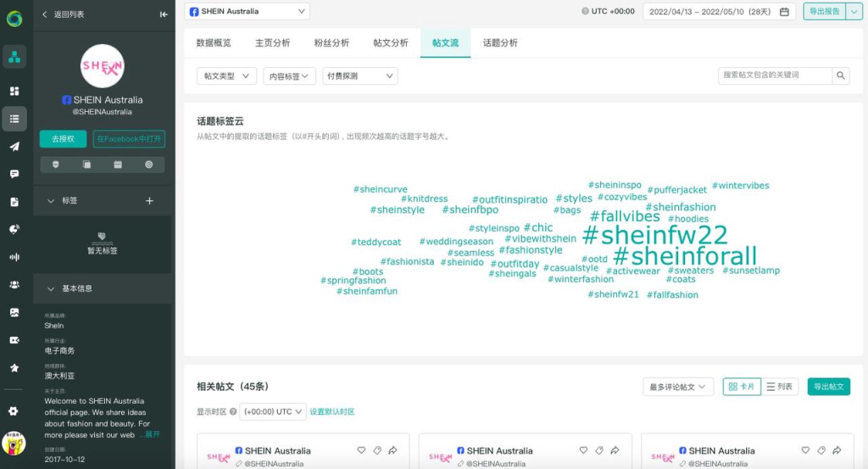Click share arrow on second post card

tap(615, 450)
